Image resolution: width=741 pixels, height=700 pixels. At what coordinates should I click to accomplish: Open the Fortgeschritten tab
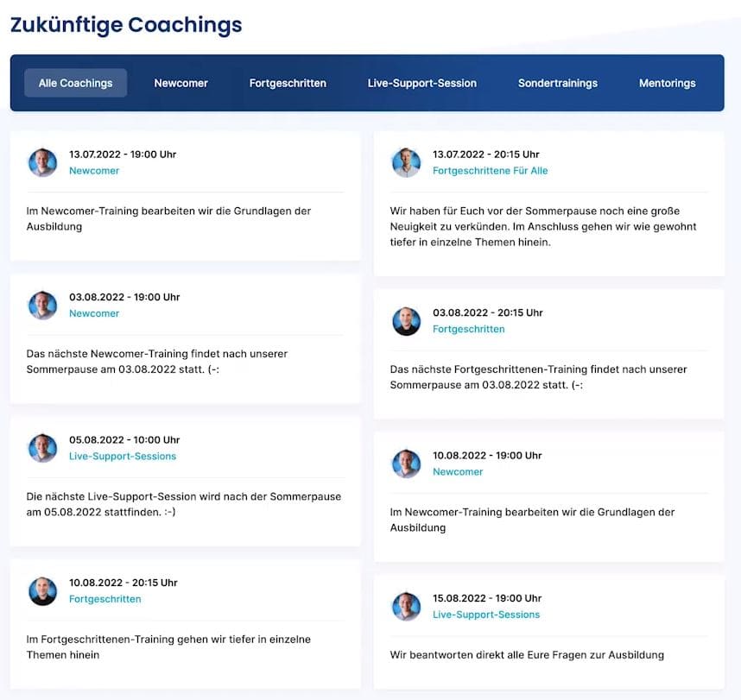coord(288,83)
